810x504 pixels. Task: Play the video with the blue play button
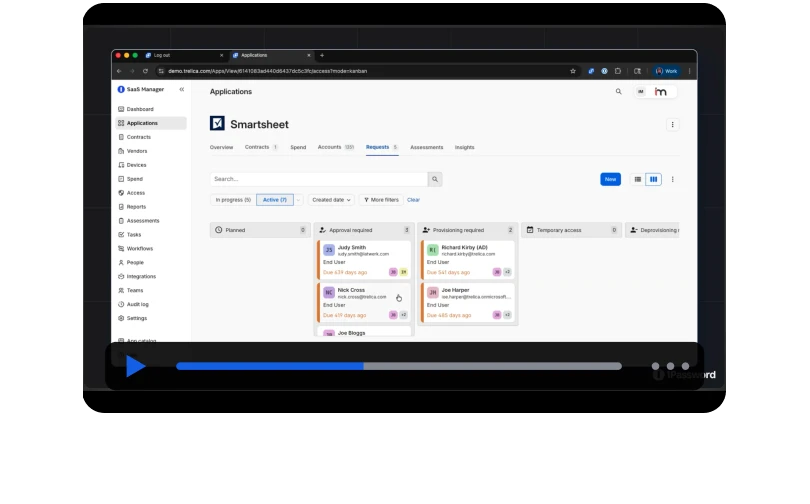coord(135,366)
